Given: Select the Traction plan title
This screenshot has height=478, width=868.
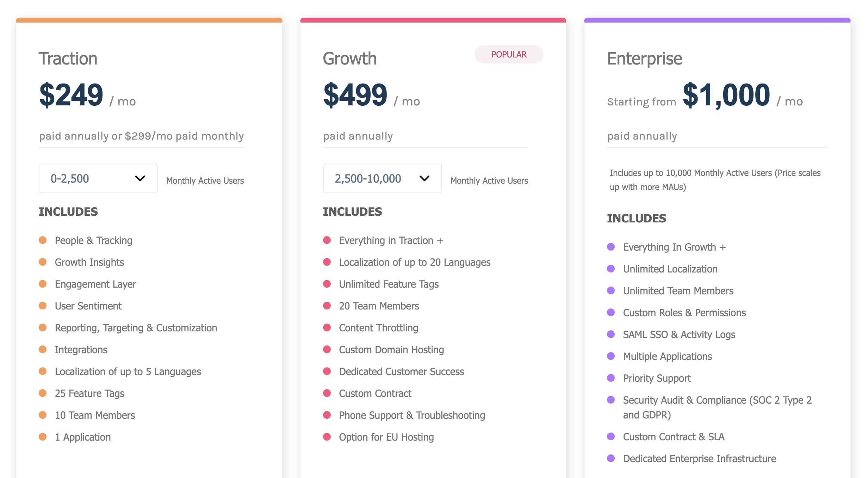Looking at the screenshot, I should coord(68,59).
